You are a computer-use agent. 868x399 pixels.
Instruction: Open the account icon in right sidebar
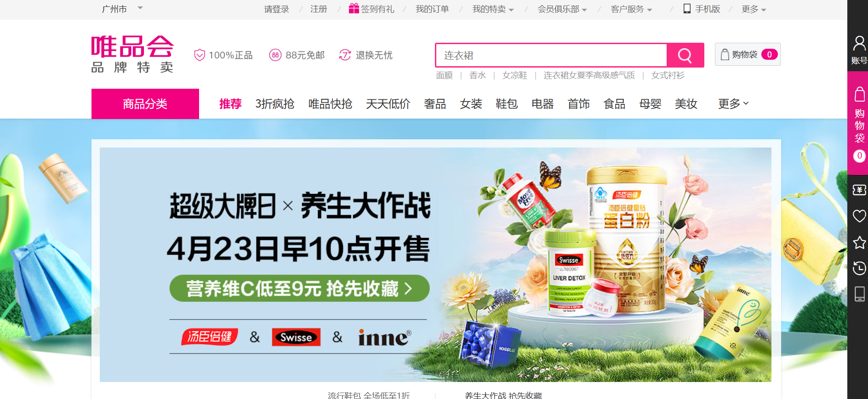click(858, 50)
